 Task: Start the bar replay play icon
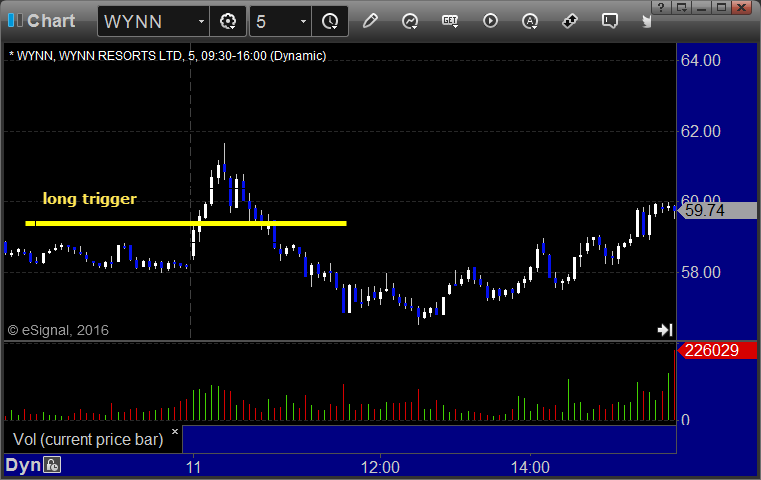(x=490, y=21)
